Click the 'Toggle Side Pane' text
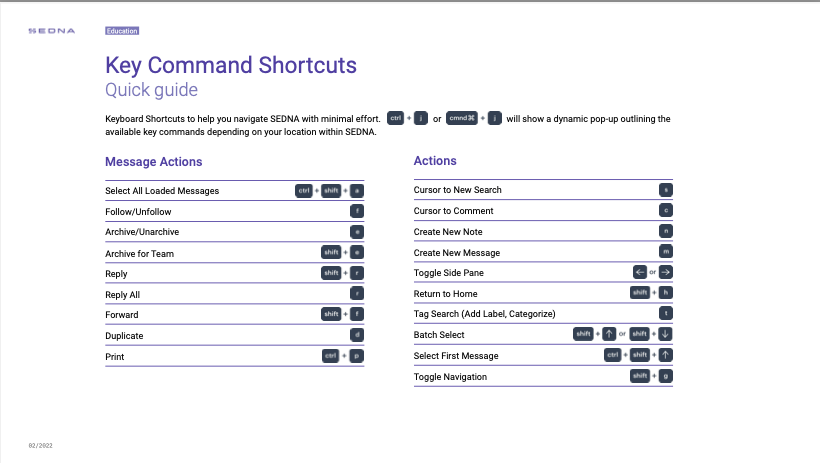This screenshot has height=463, width=820. point(449,273)
